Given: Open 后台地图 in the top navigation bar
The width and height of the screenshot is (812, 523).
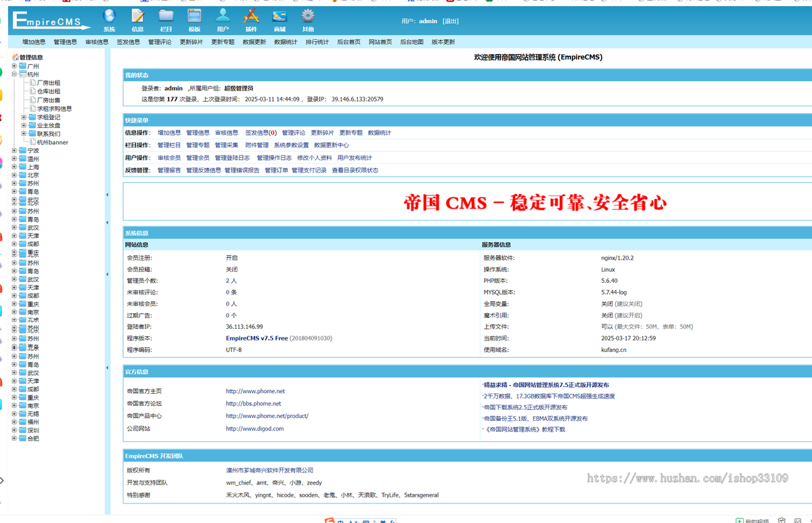Looking at the screenshot, I should tap(411, 42).
